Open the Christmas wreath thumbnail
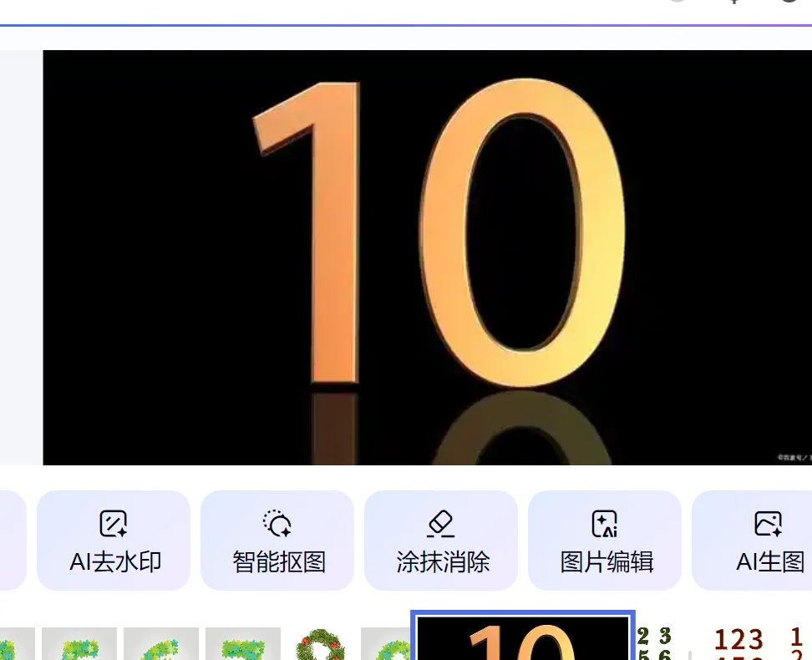Screen dimensions: 812x660 [320, 644]
